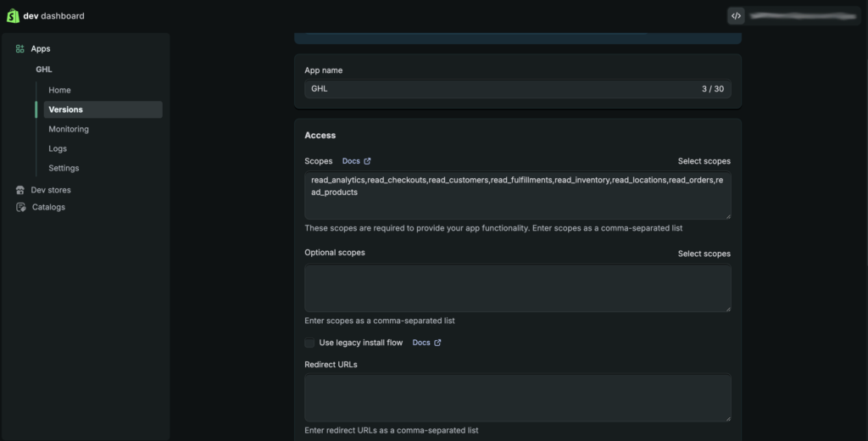868x441 pixels.
Task: Click the Apps grid icon in sidebar
Action: point(20,49)
